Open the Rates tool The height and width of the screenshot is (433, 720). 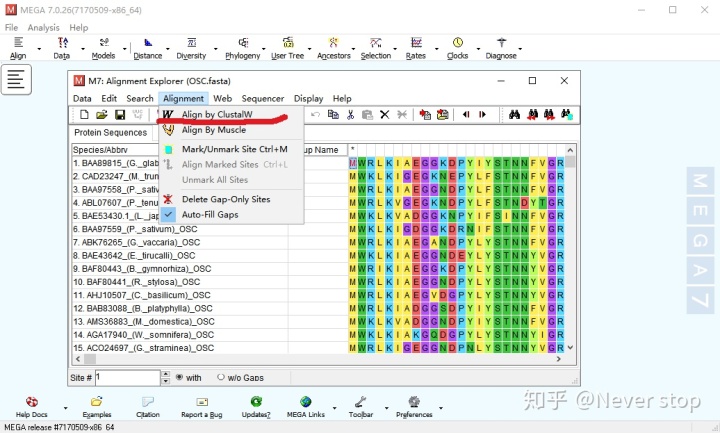(416, 48)
